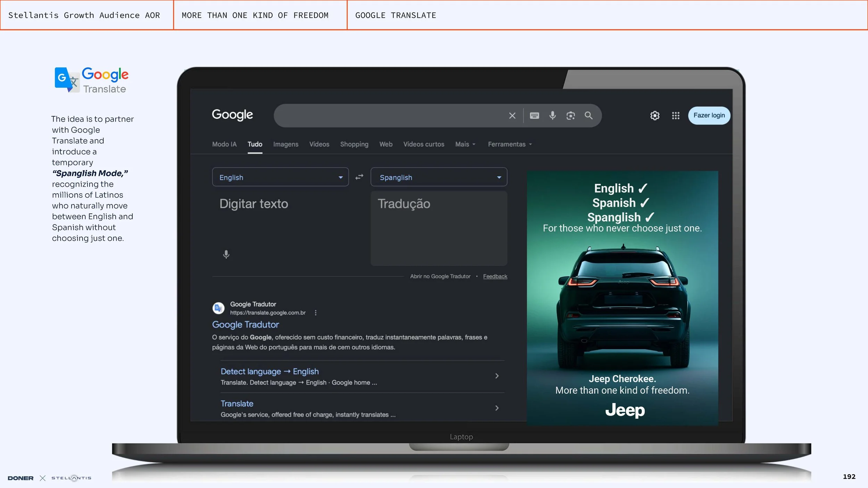This screenshot has height=488, width=868.
Task: Click the DONER logo in the footer
Action: (x=20, y=478)
